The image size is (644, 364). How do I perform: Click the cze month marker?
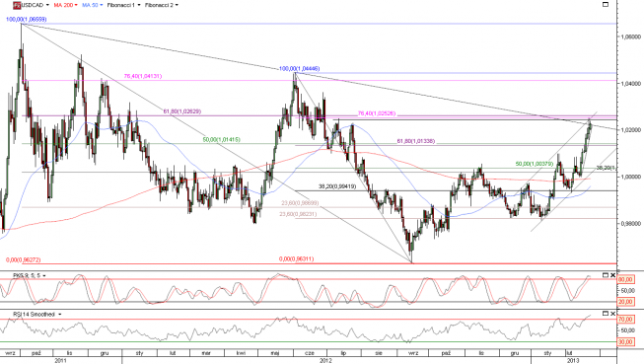coord(310,353)
